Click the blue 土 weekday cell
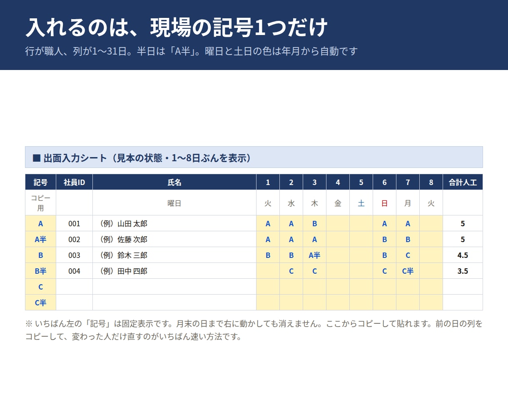Screen dimensions: 508x420 [361, 203]
